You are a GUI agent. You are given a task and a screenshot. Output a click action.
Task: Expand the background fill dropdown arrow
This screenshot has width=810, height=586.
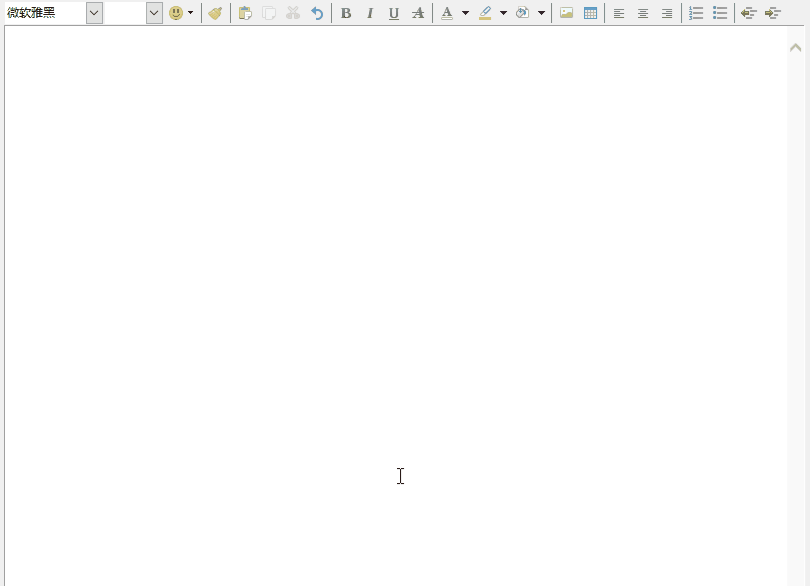pos(541,13)
